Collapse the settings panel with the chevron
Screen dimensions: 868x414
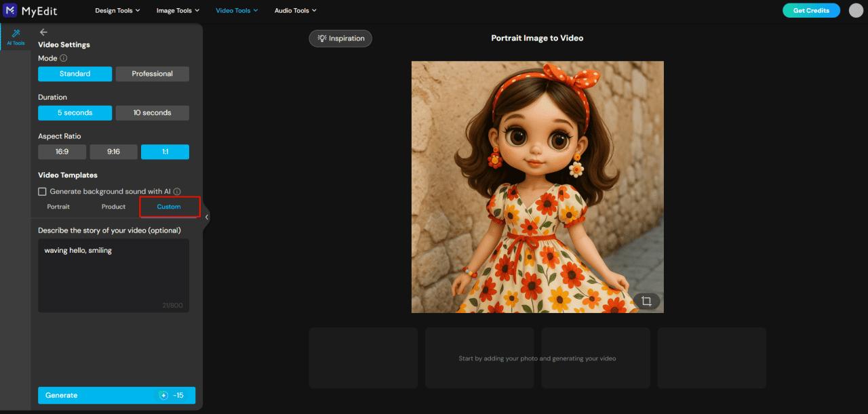(x=206, y=216)
